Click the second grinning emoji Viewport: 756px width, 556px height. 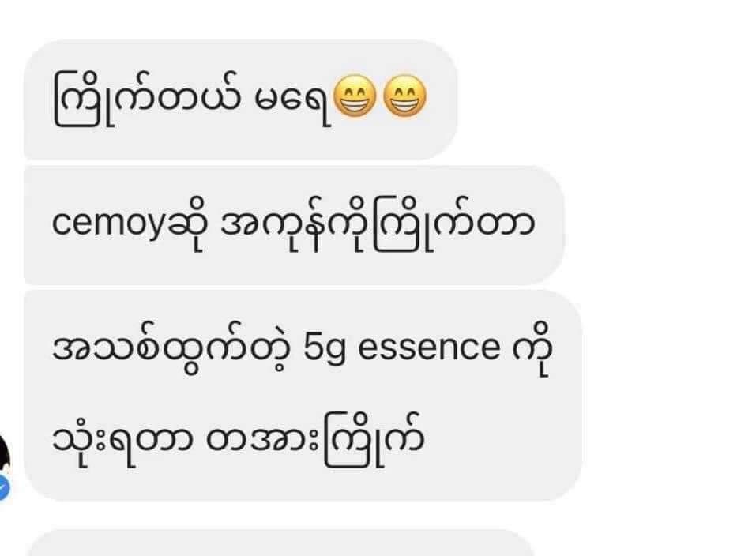404,96
